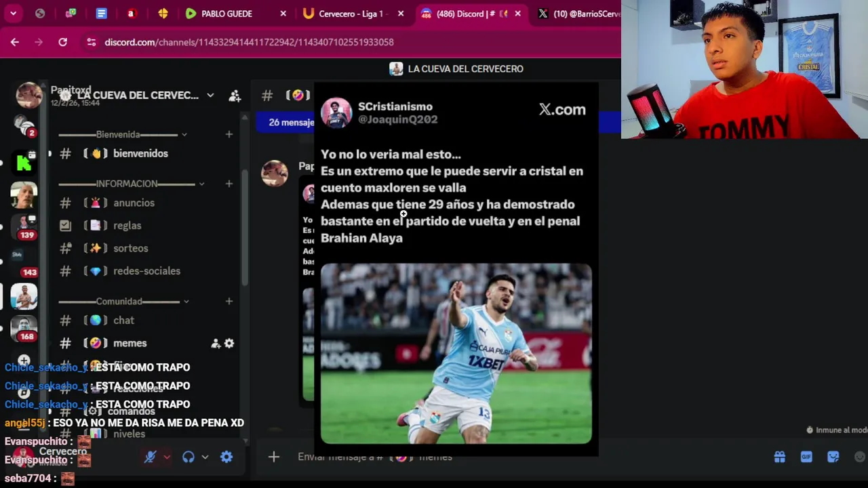
Task: Open the browser tab search dropdown arrow
Action: (x=13, y=14)
